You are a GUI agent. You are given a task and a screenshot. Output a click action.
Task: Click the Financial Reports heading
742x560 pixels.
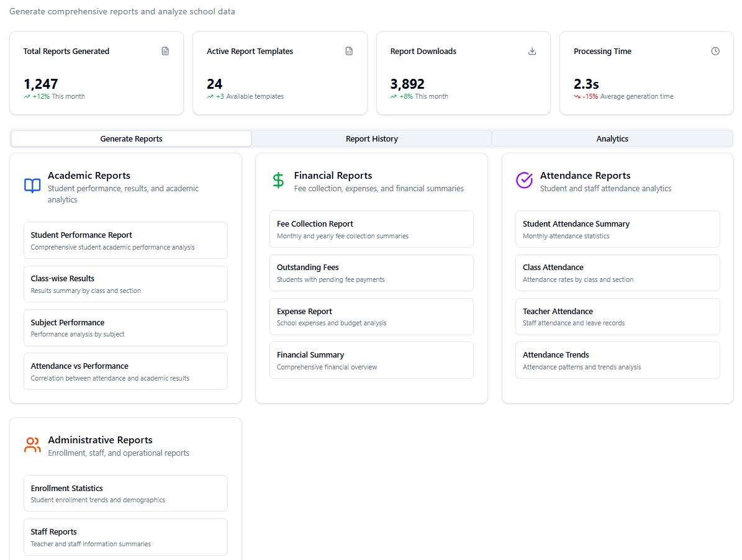[333, 176]
